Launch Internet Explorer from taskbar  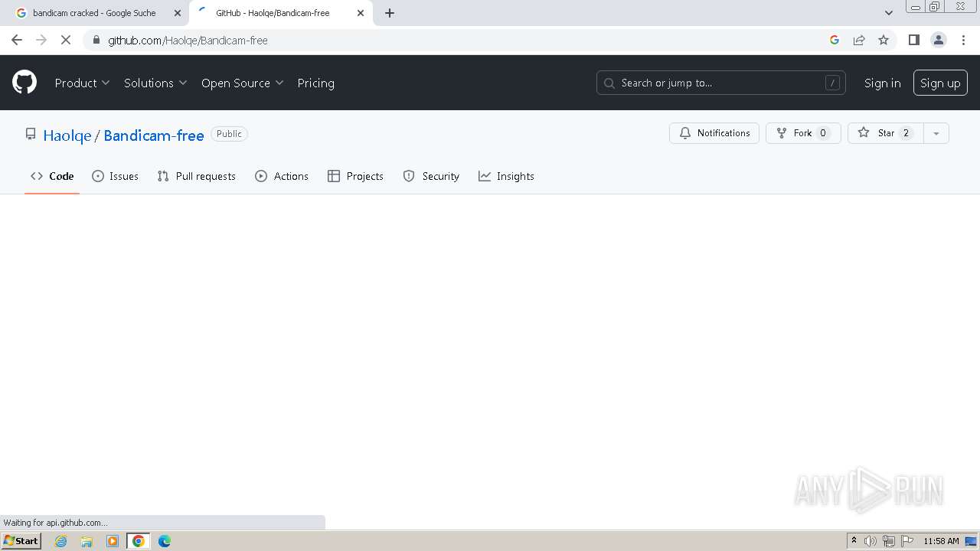[61, 541]
